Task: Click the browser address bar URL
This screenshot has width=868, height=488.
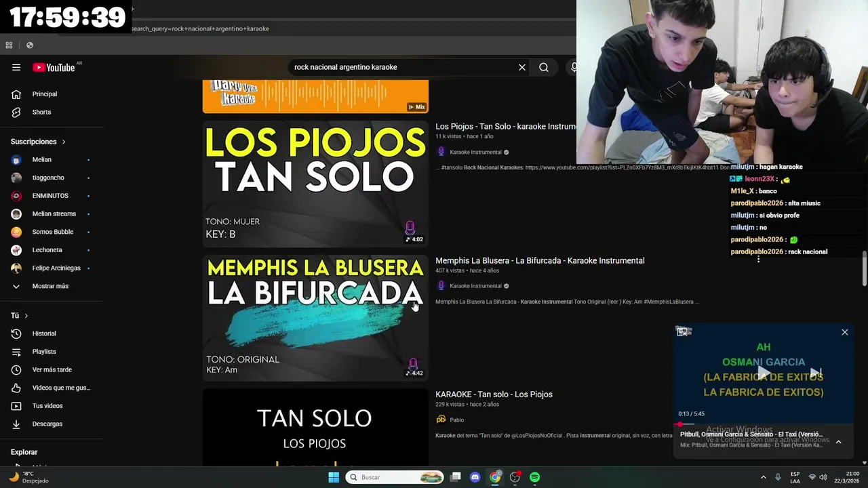Action: [201, 28]
